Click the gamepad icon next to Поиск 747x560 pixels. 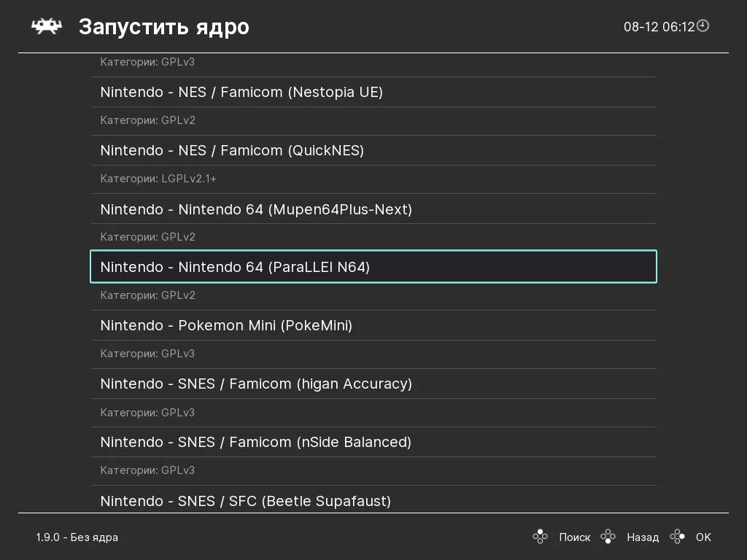[540, 537]
